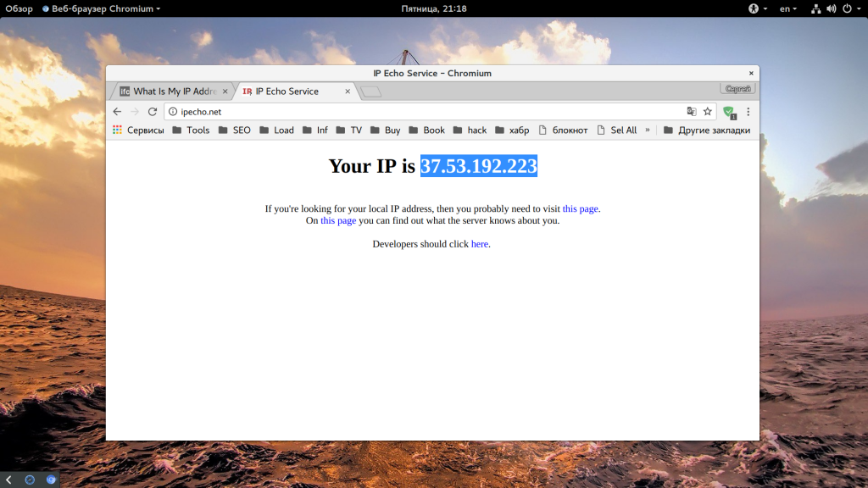
Task: Click the network icon in top bar
Action: (x=816, y=8)
